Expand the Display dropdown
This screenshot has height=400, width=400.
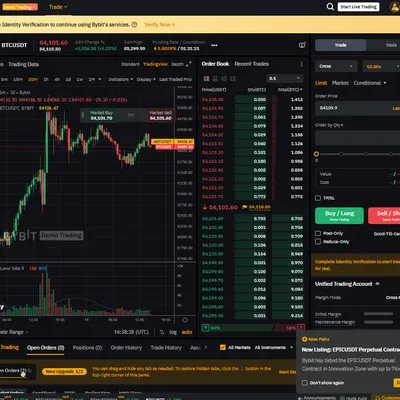click(x=146, y=79)
